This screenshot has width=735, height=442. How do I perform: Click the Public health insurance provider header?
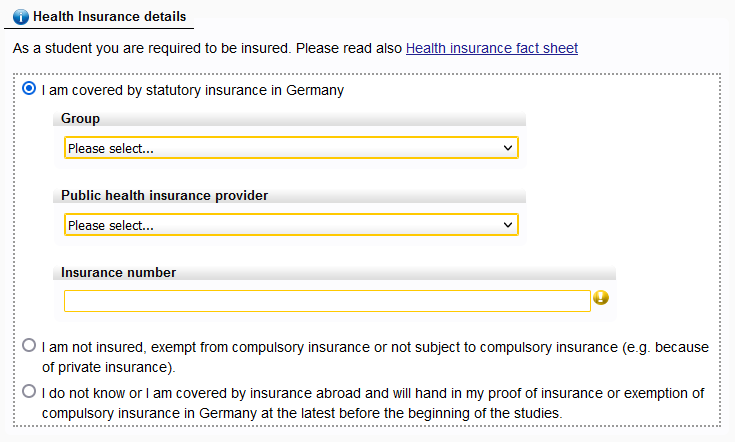165,195
